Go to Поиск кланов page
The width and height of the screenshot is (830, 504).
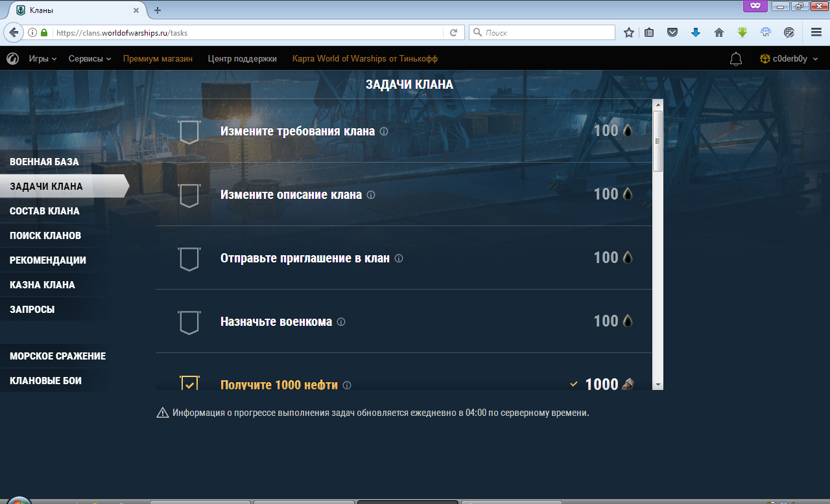45,236
